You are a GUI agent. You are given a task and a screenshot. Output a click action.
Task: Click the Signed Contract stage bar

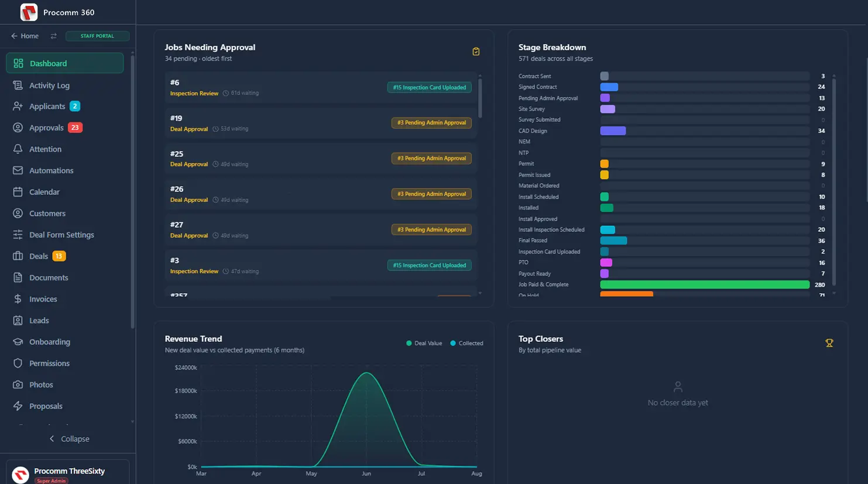pyautogui.click(x=609, y=87)
